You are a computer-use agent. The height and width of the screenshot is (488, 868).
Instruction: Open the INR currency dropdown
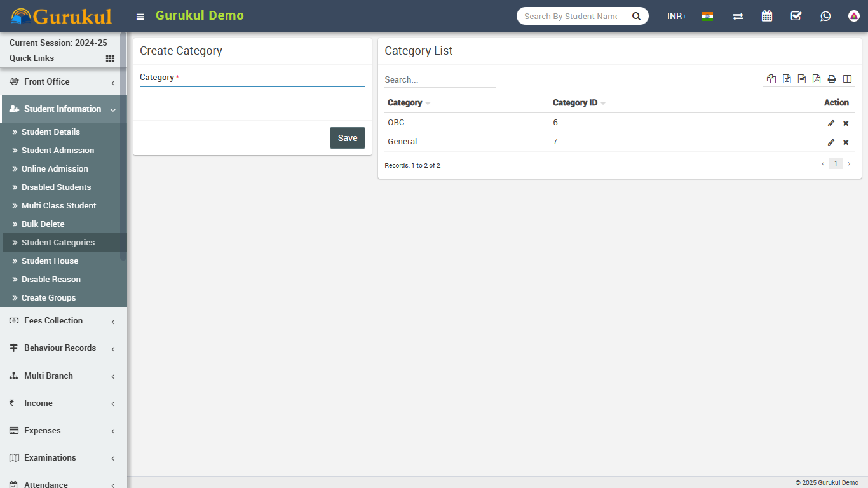pyautogui.click(x=675, y=16)
